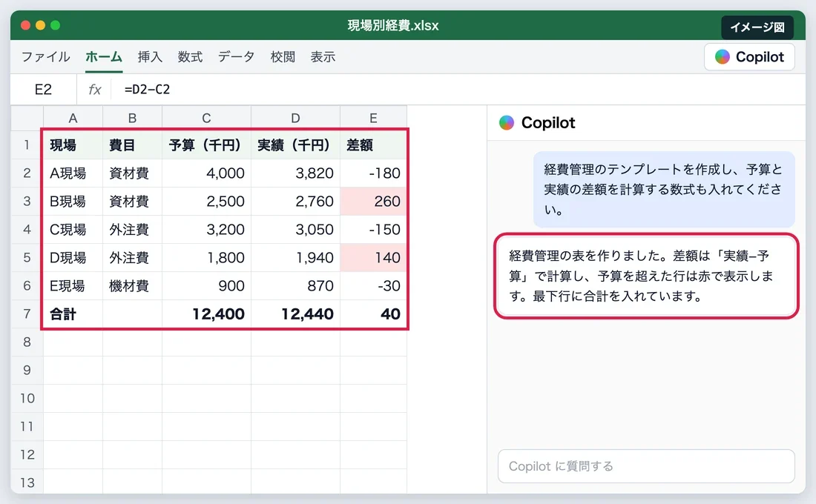
Task: Select column E header
Action: (373, 118)
